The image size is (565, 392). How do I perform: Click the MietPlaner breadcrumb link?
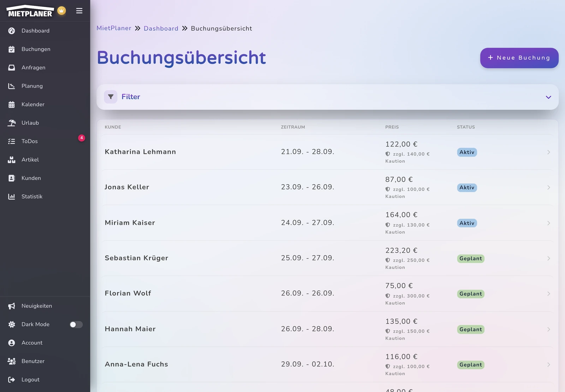(114, 28)
